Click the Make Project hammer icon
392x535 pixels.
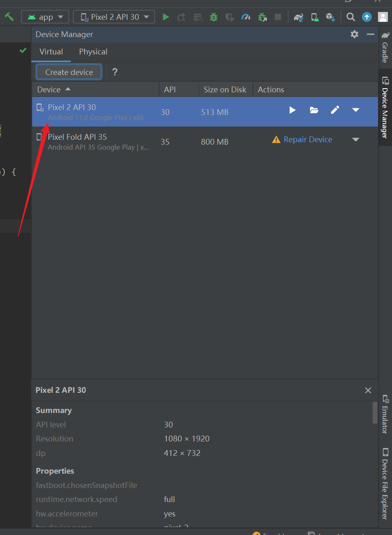(x=9, y=17)
